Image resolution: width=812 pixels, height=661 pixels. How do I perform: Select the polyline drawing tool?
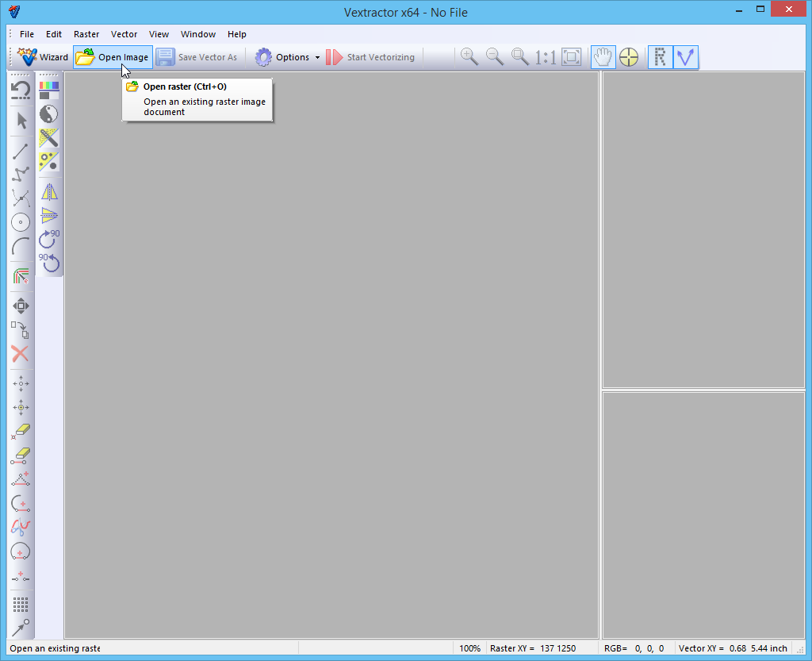pyautogui.click(x=21, y=174)
